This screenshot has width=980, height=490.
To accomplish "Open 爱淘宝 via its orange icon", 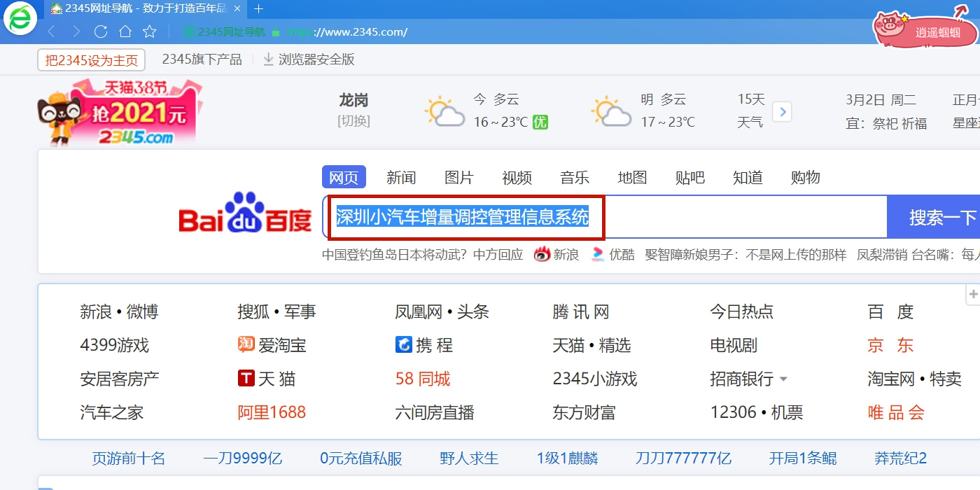I will pos(246,344).
